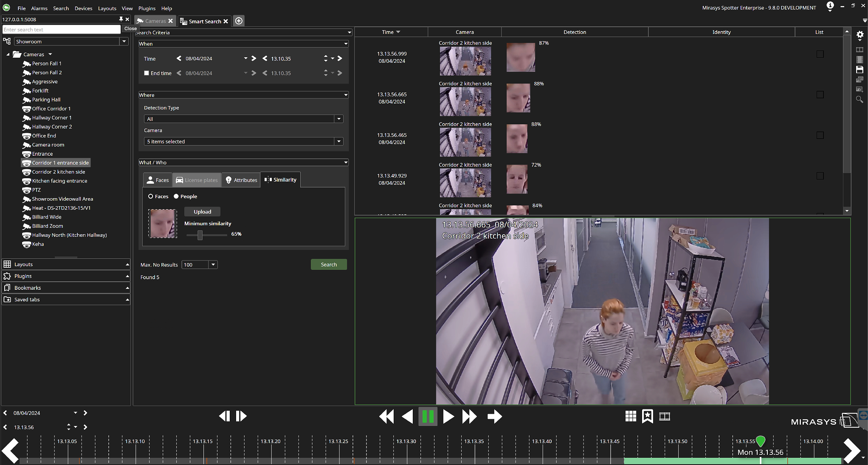
Task: Check the list box for 13.13.56.999 result
Action: tap(820, 54)
